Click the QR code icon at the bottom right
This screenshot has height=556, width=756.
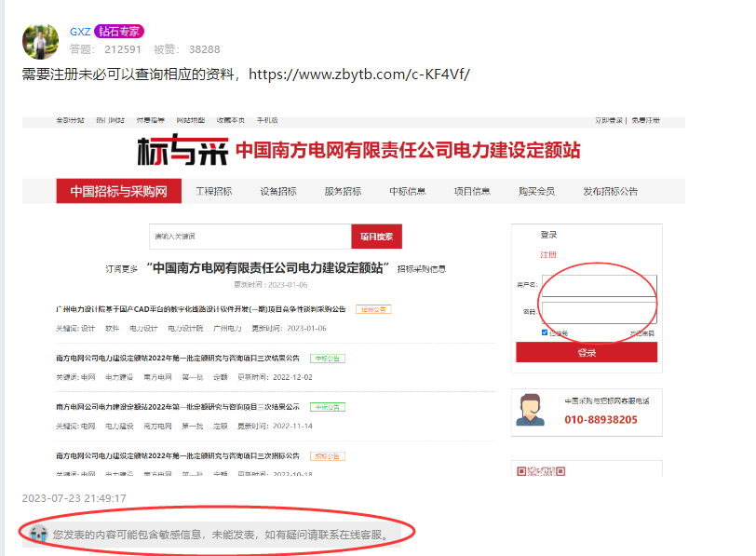pyautogui.click(x=541, y=470)
